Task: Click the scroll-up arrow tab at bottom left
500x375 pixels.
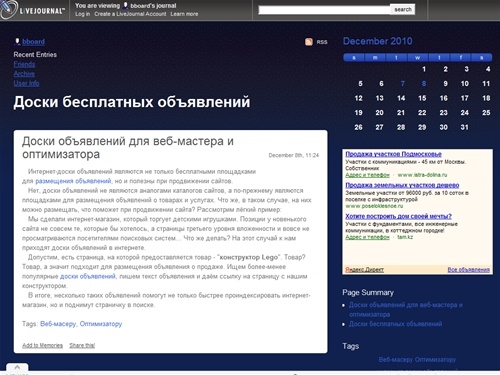Action: click(x=17, y=367)
